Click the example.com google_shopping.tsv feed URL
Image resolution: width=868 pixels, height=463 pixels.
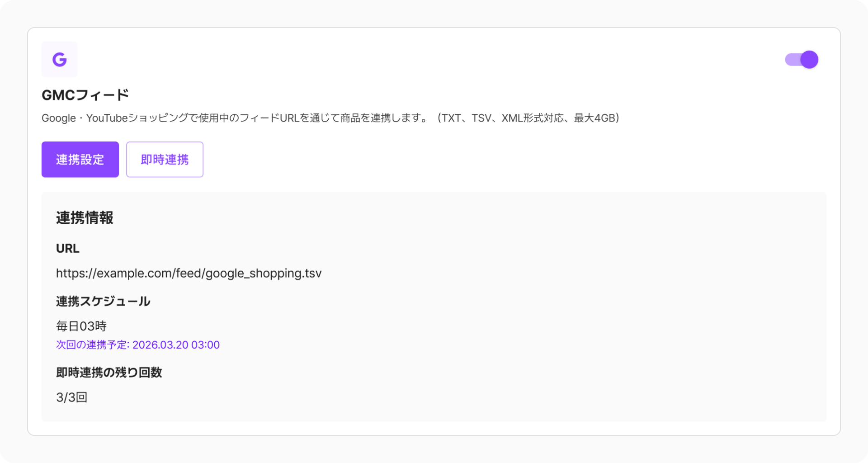(x=189, y=273)
